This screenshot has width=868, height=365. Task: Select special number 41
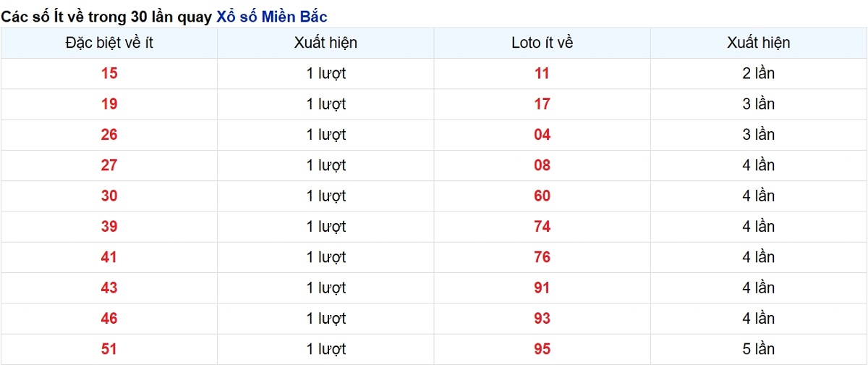coord(109,257)
